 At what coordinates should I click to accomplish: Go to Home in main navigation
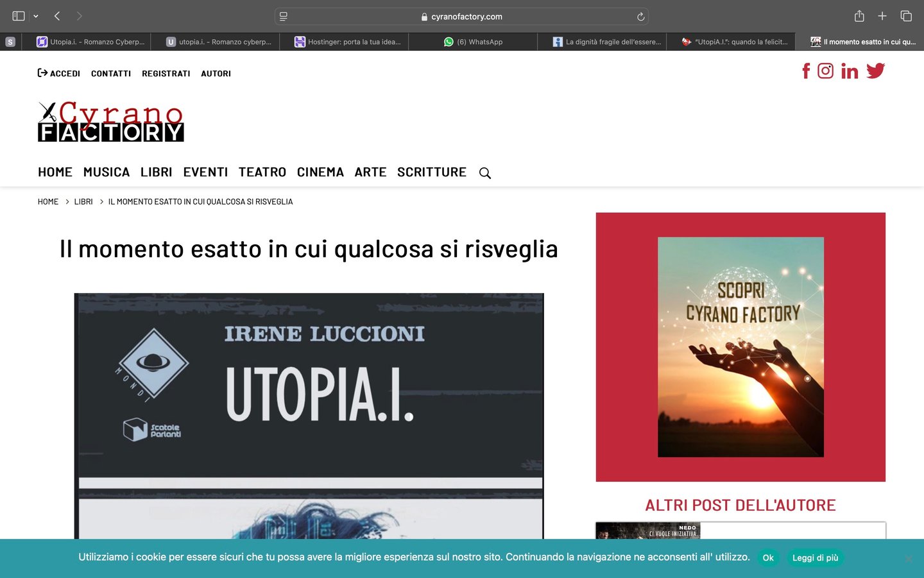point(55,172)
